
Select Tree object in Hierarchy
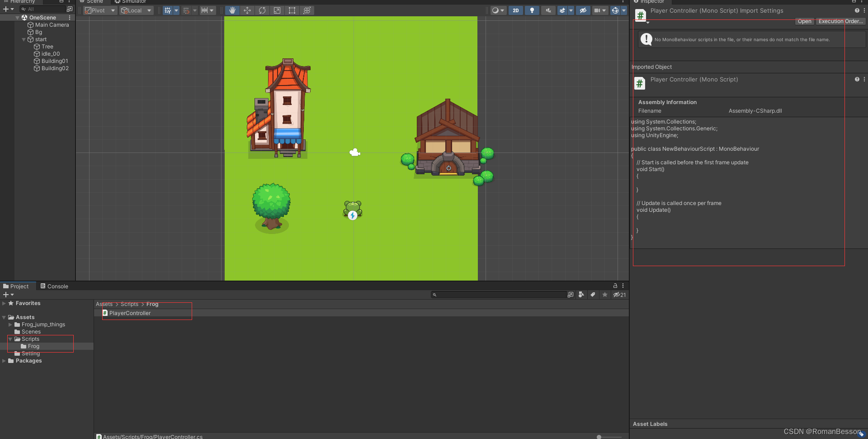[x=43, y=47]
